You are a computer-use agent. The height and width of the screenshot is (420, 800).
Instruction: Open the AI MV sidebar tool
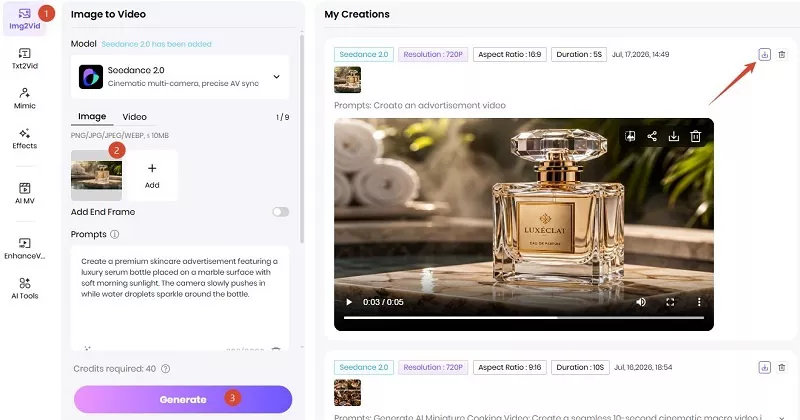point(24,193)
